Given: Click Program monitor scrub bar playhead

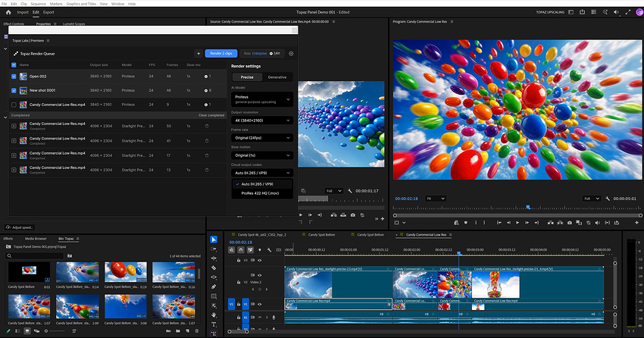Looking at the screenshot, I should tap(528, 208).
